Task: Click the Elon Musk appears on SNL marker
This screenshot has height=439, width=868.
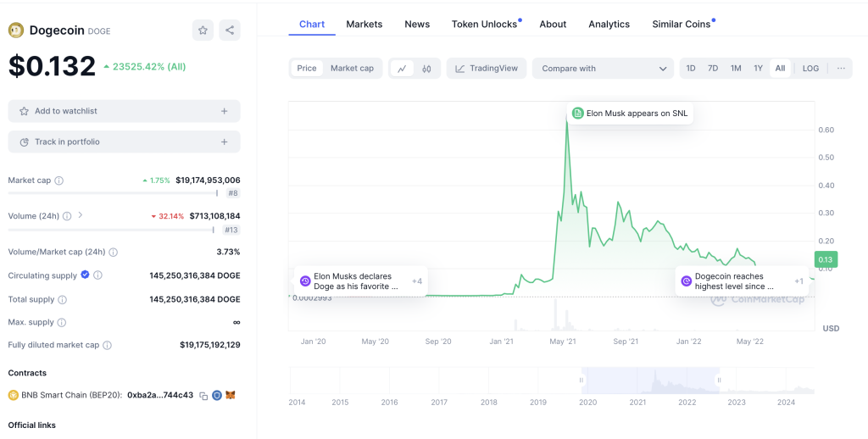Action: click(x=630, y=114)
